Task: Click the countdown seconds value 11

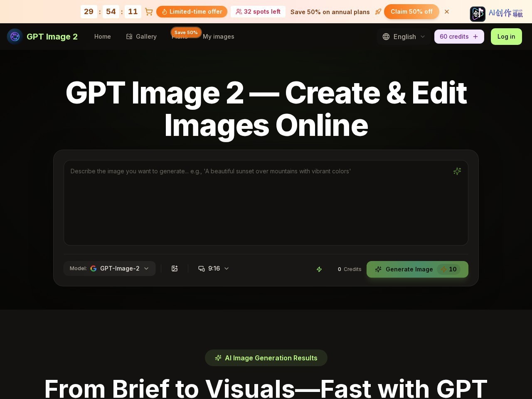Action: coord(133,12)
